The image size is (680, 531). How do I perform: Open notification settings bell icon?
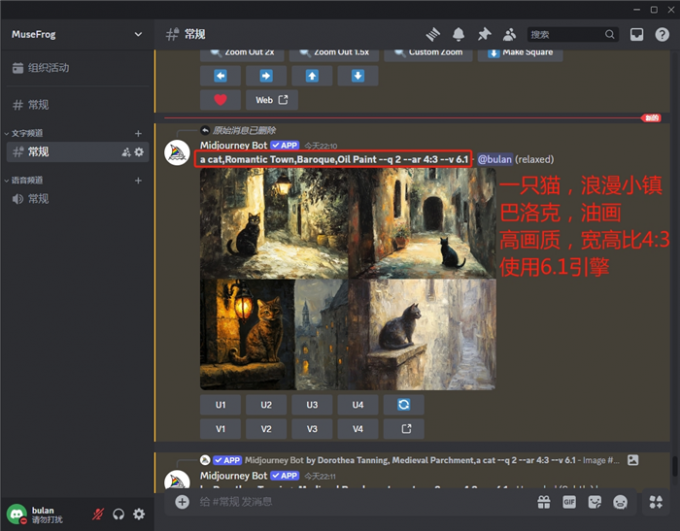(458, 34)
